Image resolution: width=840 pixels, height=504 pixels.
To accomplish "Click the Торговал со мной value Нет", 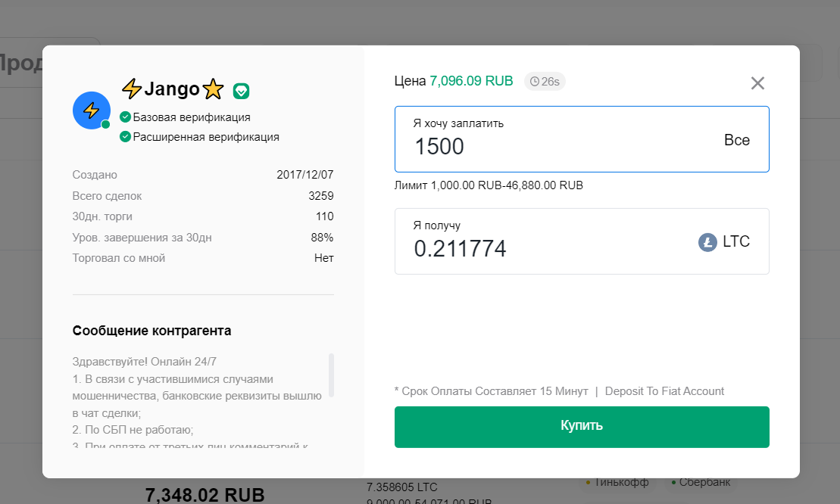I will point(323,258).
